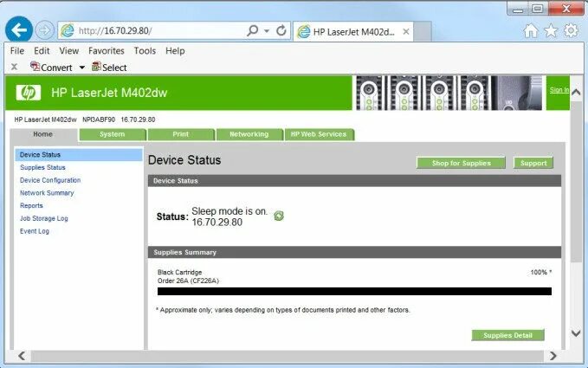Click the horizontal scrollbar right arrow
The height and width of the screenshot is (368, 588).
pyautogui.click(x=552, y=356)
